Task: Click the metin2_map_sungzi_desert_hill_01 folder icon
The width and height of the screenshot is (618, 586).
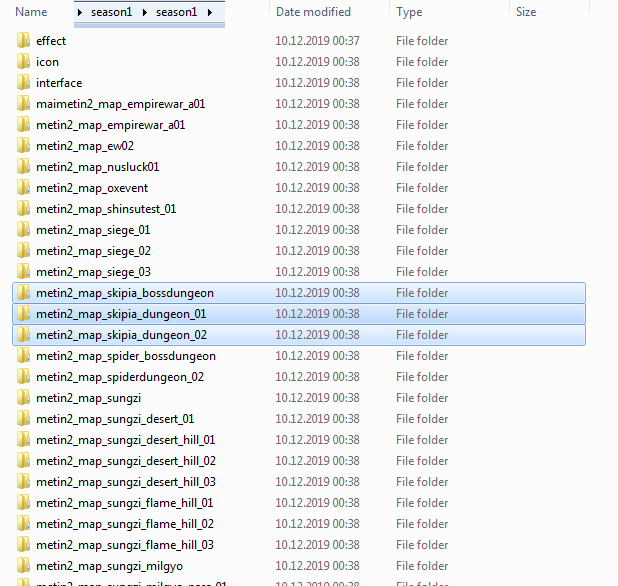Action: (x=23, y=440)
